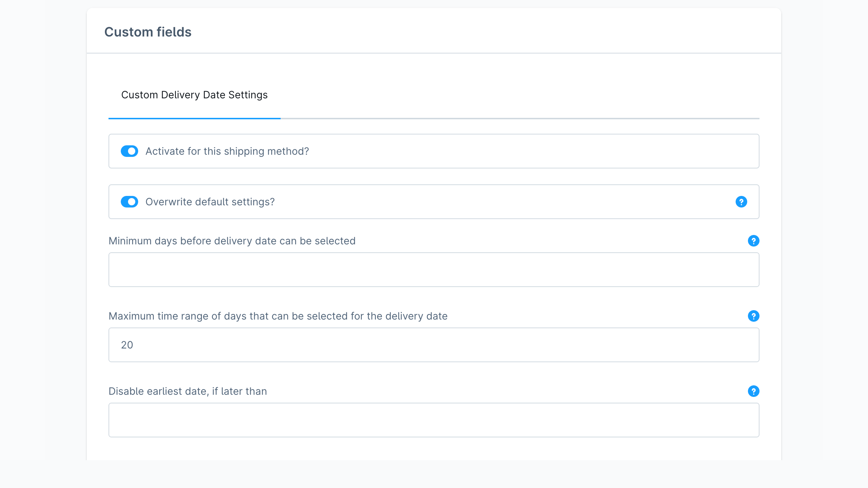Image resolution: width=868 pixels, height=488 pixels.
Task: Open help for Overwrite default settings
Action: (741, 202)
